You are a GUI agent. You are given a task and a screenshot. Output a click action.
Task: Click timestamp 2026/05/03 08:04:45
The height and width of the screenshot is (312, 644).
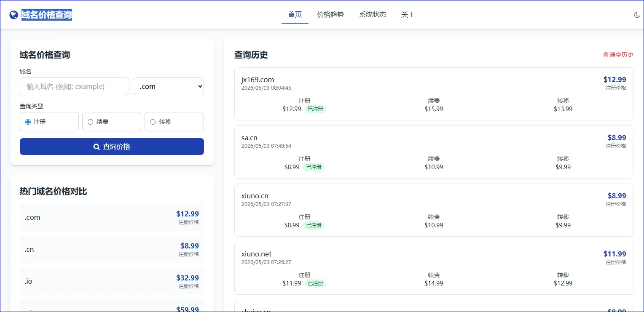click(x=266, y=88)
